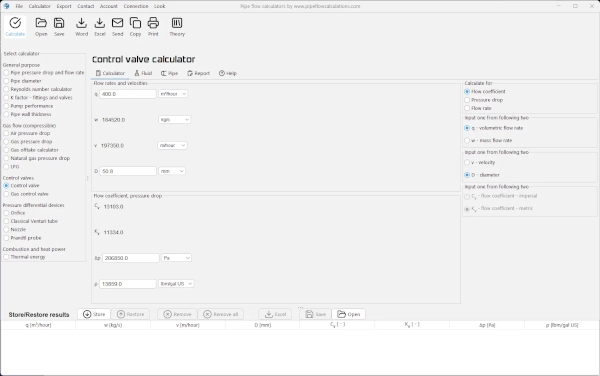The image size is (600, 376).
Task: Click the Store results button
Action: coord(94,314)
